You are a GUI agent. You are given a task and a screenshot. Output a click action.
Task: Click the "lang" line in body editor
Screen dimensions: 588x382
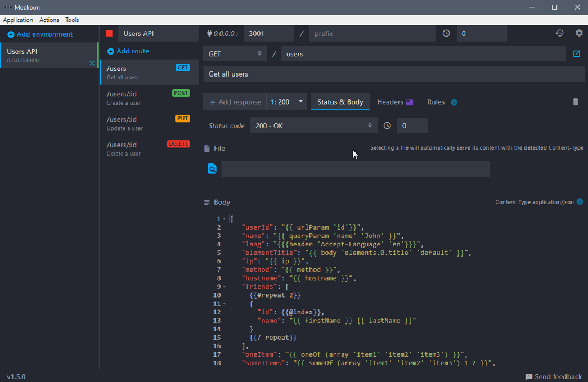click(x=333, y=244)
